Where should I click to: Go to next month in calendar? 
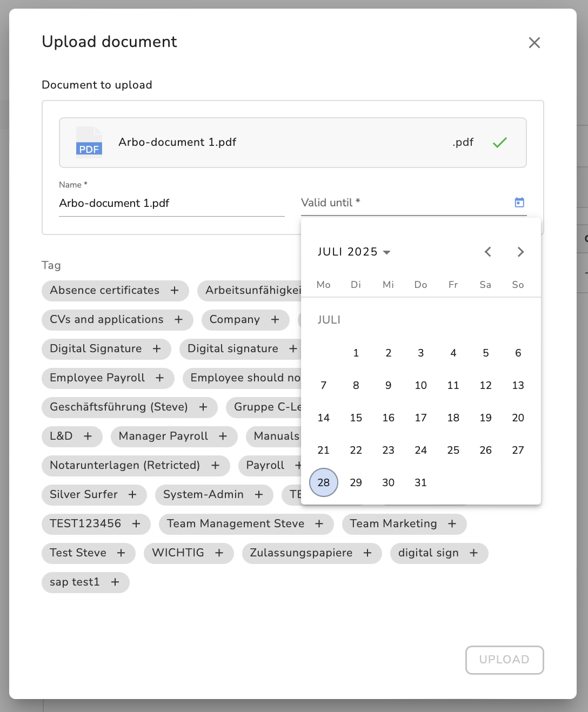pyautogui.click(x=520, y=252)
